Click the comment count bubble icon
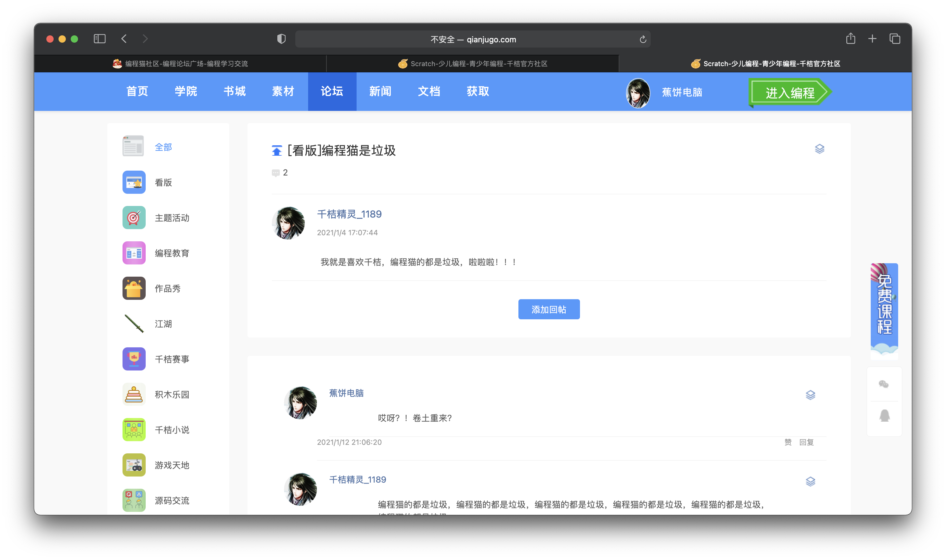 click(x=276, y=173)
